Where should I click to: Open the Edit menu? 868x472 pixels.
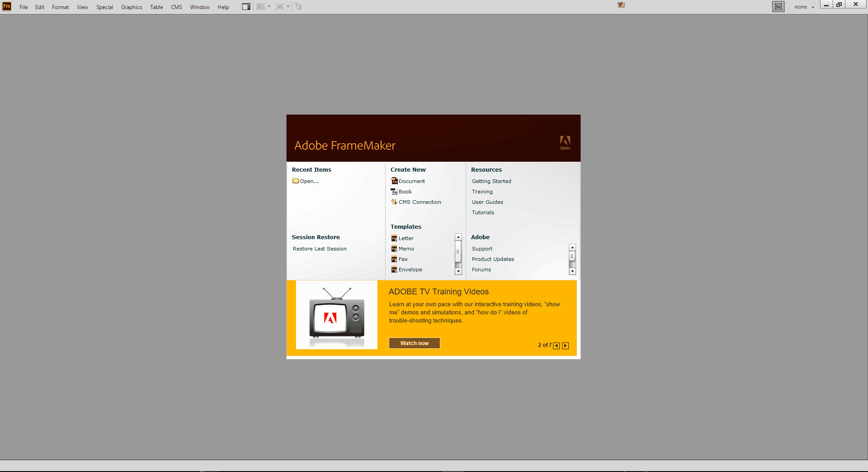pyautogui.click(x=40, y=7)
